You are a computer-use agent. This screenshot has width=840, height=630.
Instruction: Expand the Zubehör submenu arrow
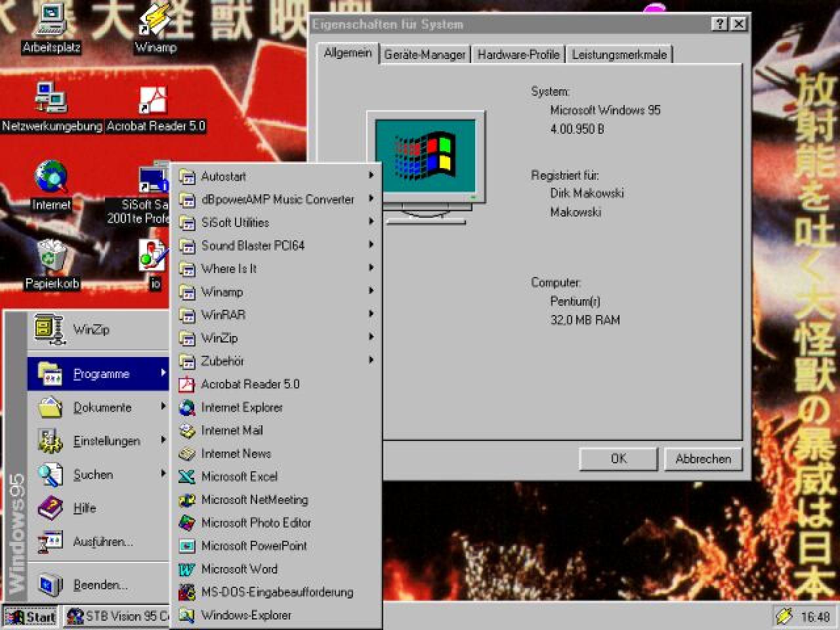371,360
